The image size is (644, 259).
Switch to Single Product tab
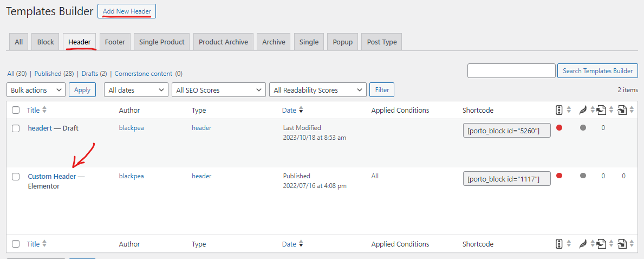click(x=162, y=42)
